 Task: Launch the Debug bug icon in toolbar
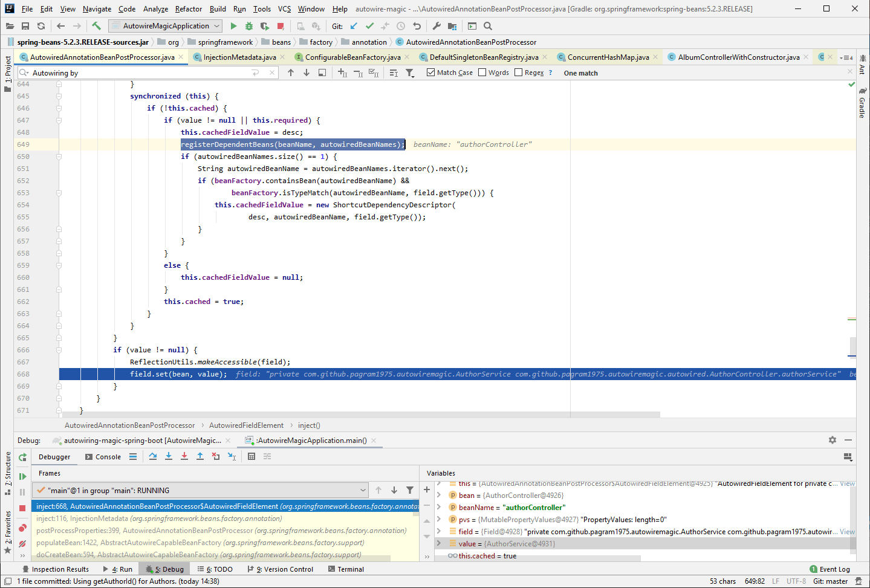click(248, 26)
